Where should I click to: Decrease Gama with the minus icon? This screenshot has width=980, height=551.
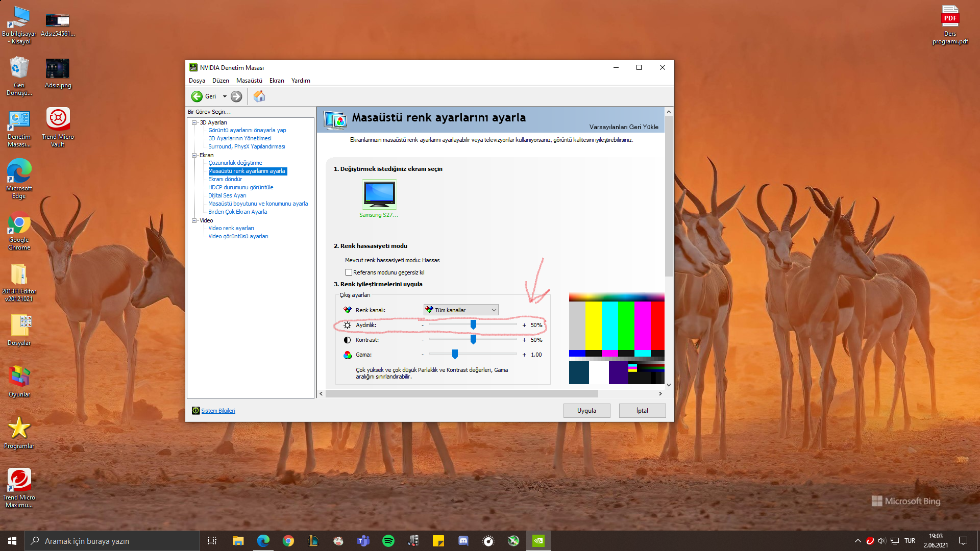click(x=423, y=355)
